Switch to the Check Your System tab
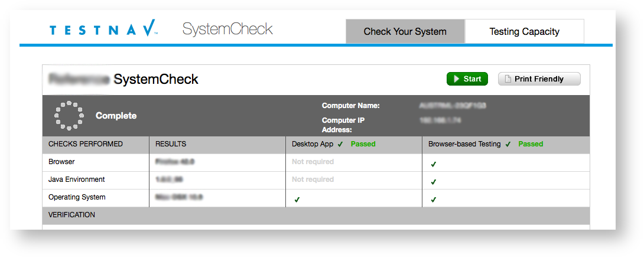Screen dimensions: 644x258 tap(405, 31)
